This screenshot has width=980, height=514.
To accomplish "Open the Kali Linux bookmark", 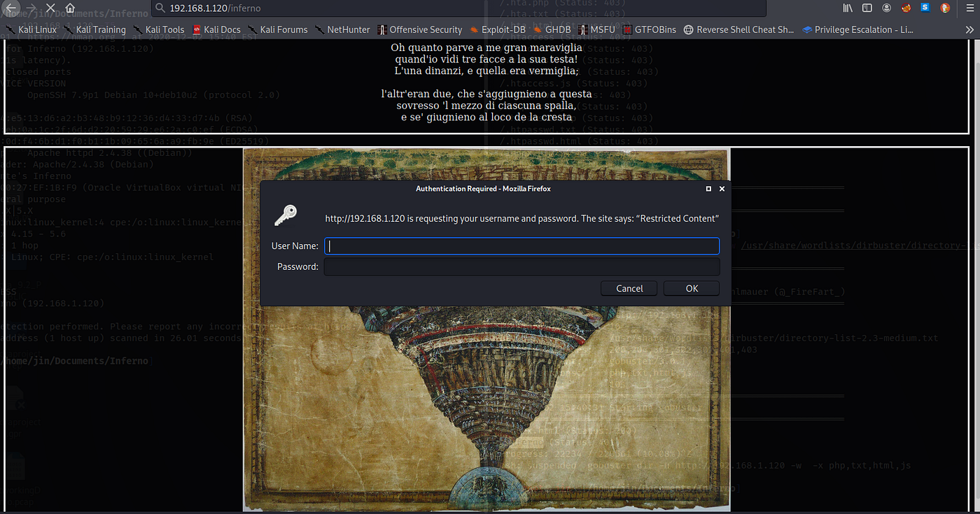I will tap(31, 29).
